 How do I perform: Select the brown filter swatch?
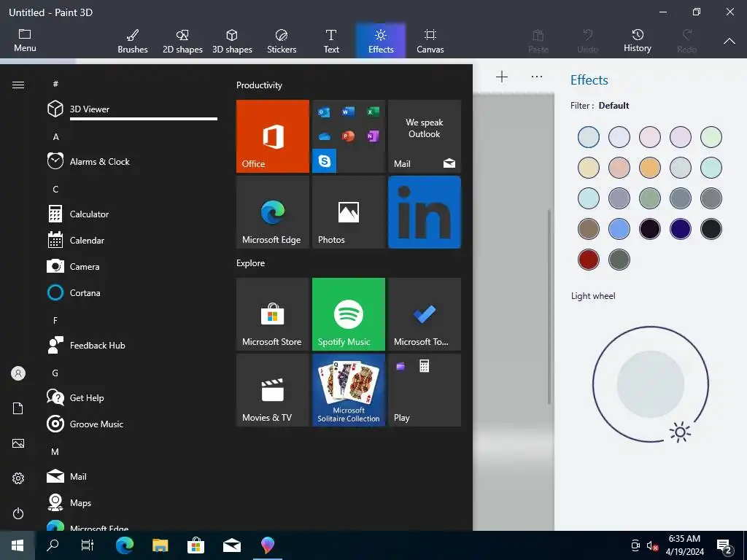589,229
